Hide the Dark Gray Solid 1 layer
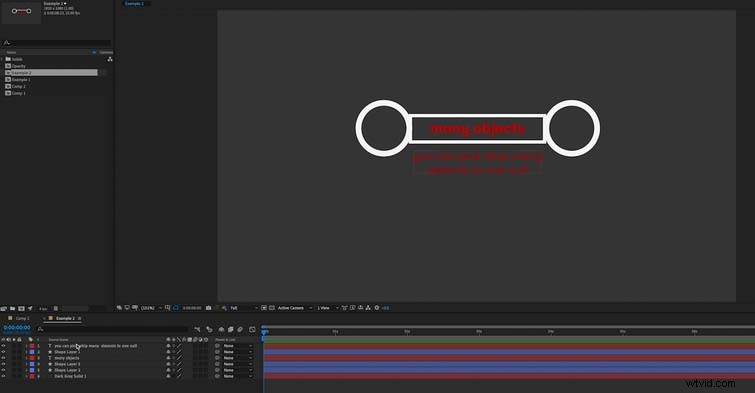 [3, 376]
